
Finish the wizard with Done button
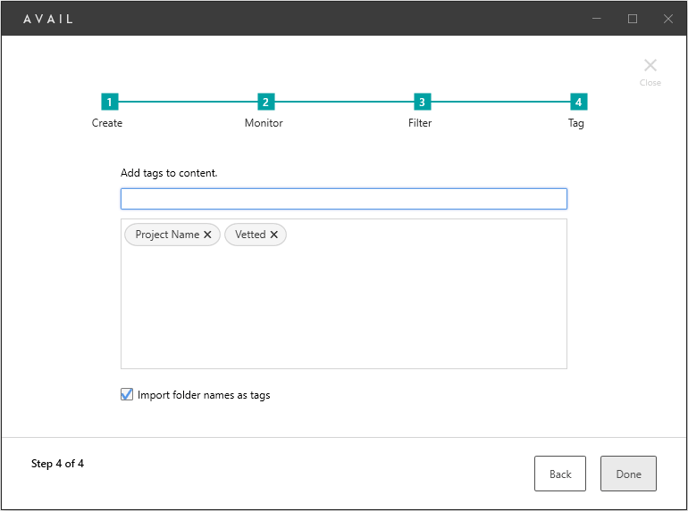[x=628, y=473]
